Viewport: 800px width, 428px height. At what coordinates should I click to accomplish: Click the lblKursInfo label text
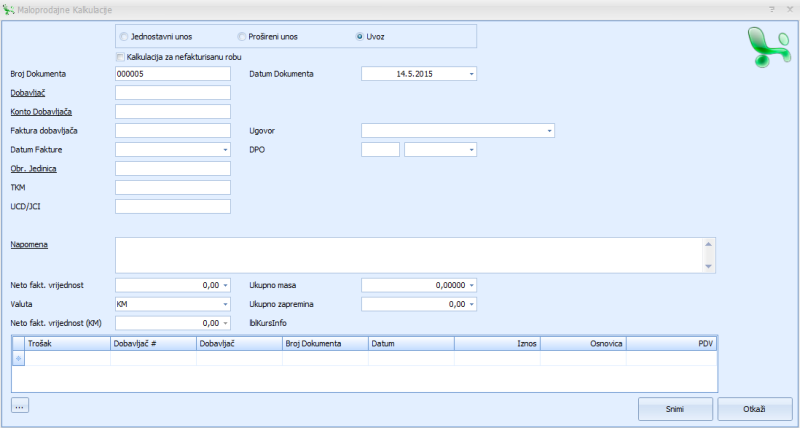pos(268,323)
